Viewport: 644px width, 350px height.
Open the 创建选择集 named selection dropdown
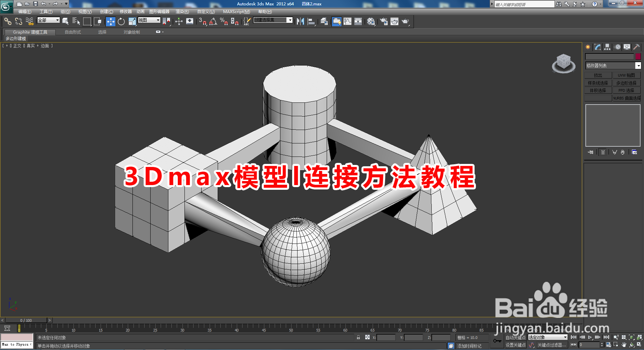click(x=273, y=20)
